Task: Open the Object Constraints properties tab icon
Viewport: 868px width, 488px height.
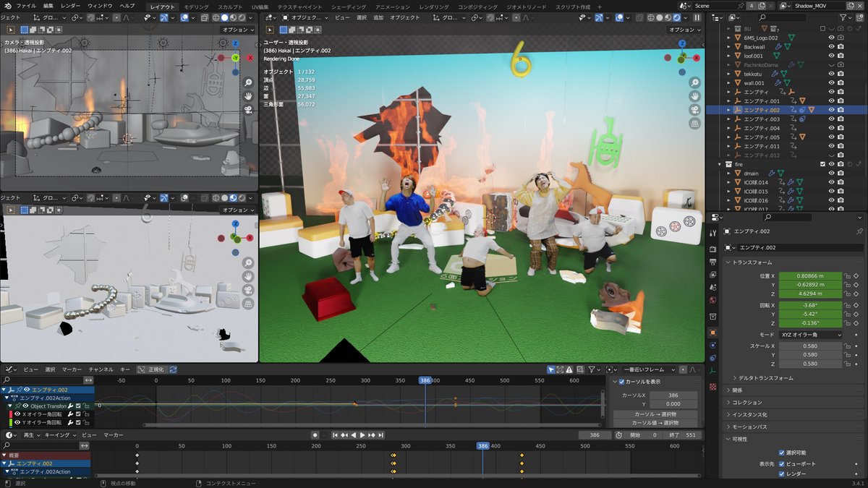Action: click(712, 358)
